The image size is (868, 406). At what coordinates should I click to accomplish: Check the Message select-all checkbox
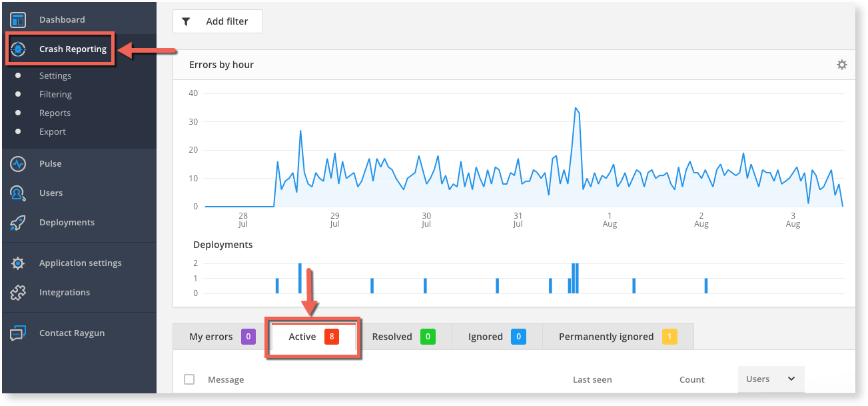(x=189, y=379)
